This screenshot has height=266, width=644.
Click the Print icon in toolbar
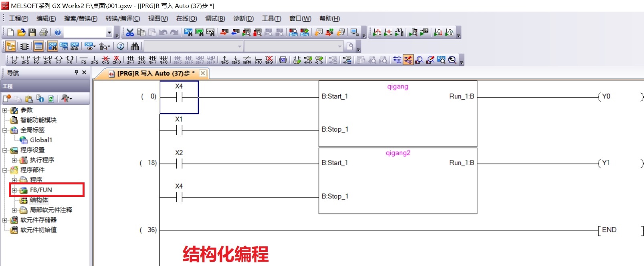point(43,32)
